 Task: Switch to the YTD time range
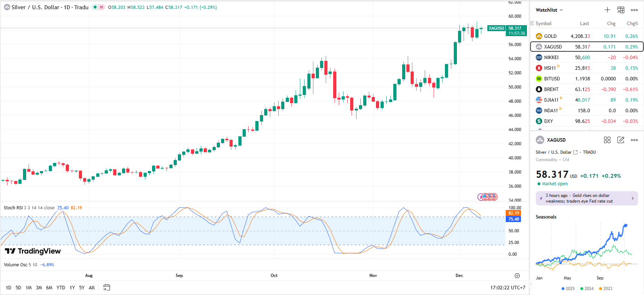[x=61, y=288]
